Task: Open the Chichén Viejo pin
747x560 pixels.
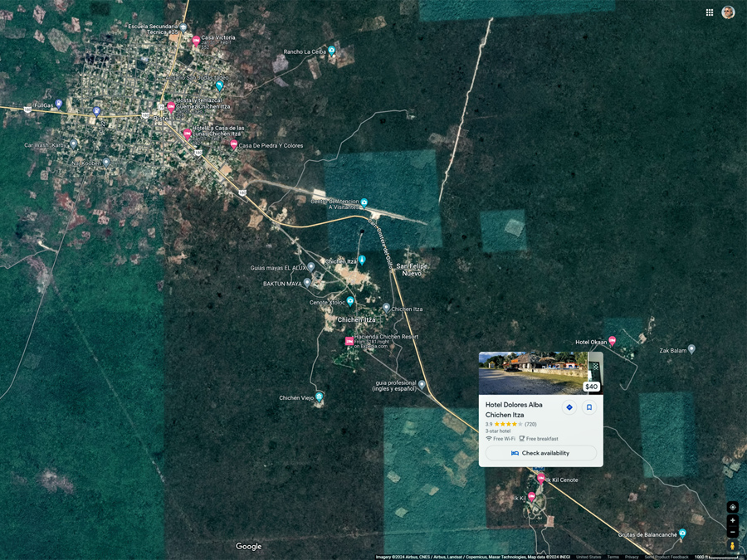Action: pyautogui.click(x=320, y=397)
